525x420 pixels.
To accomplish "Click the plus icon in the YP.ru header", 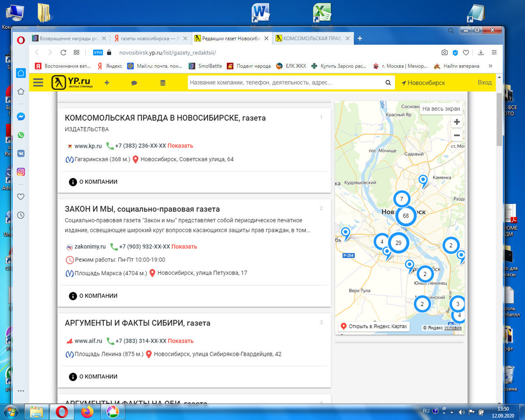I will click(x=107, y=83).
